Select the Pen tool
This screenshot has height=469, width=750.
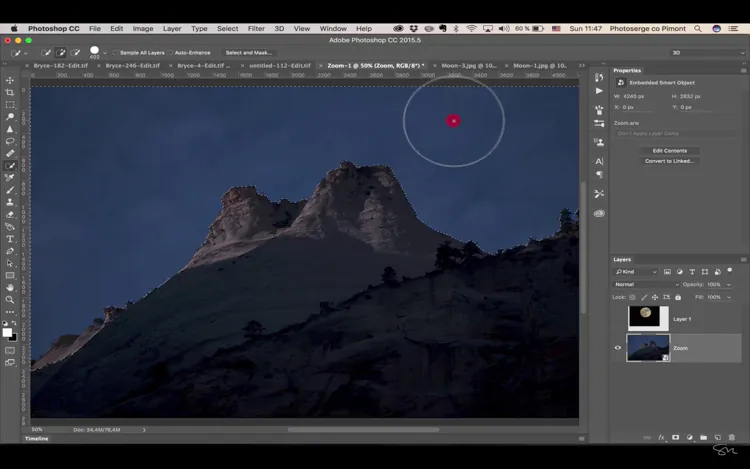pos(10,251)
